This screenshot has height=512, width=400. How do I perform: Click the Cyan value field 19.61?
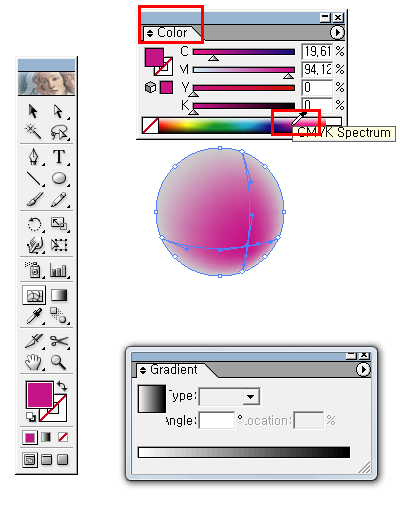pos(317,51)
